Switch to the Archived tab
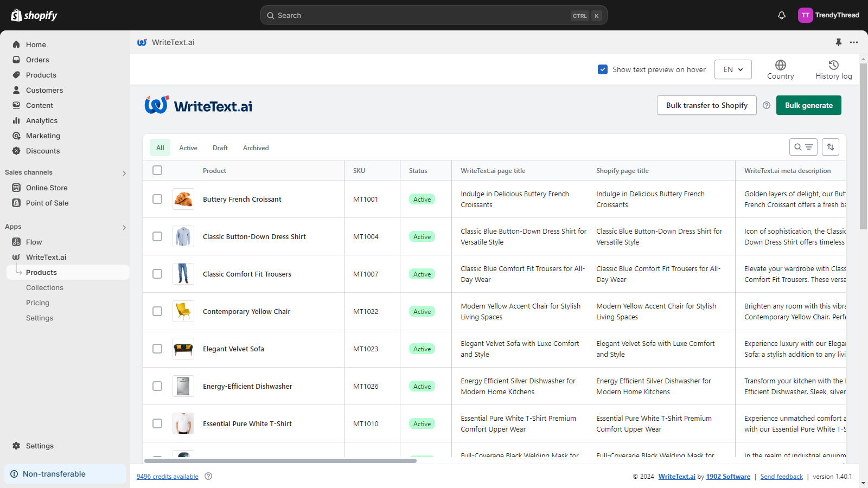The width and height of the screenshot is (868, 488). (256, 147)
